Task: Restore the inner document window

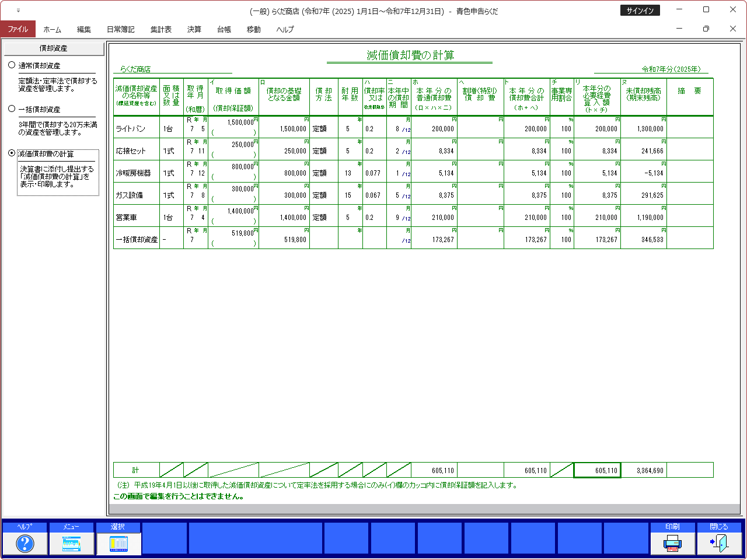Action: pyautogui.click(x=706, y=29)
